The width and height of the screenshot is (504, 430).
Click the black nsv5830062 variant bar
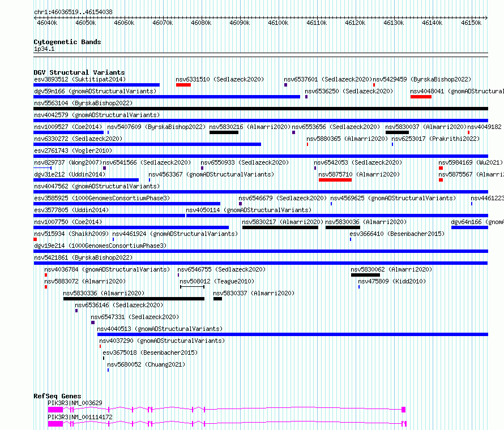pos(365,275)
